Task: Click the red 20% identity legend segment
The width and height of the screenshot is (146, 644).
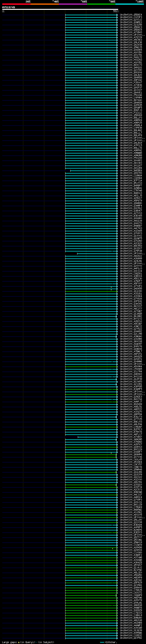Action: pos(16,4)
